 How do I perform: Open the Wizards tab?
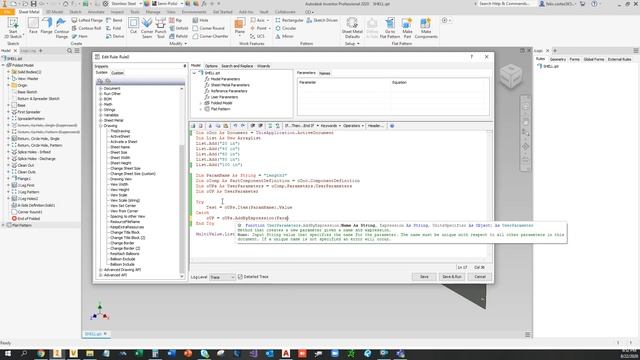(x=263, y=66)
